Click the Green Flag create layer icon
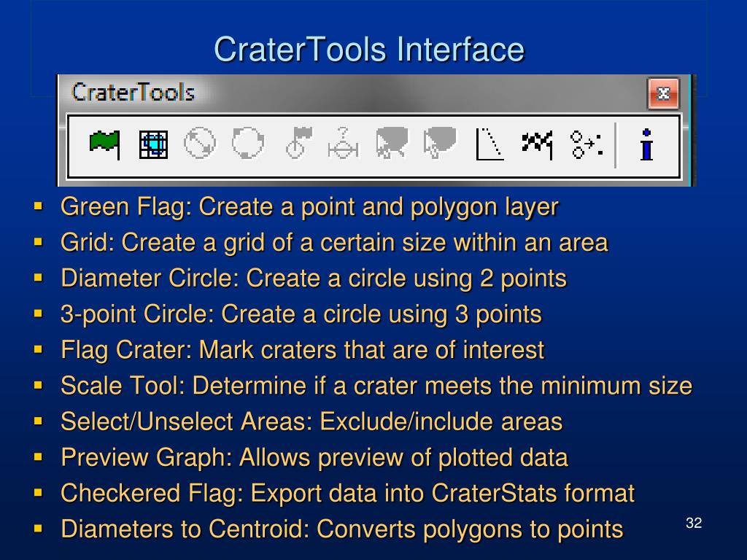The height and width of the screenshot is (560, 747). point(105,144)
